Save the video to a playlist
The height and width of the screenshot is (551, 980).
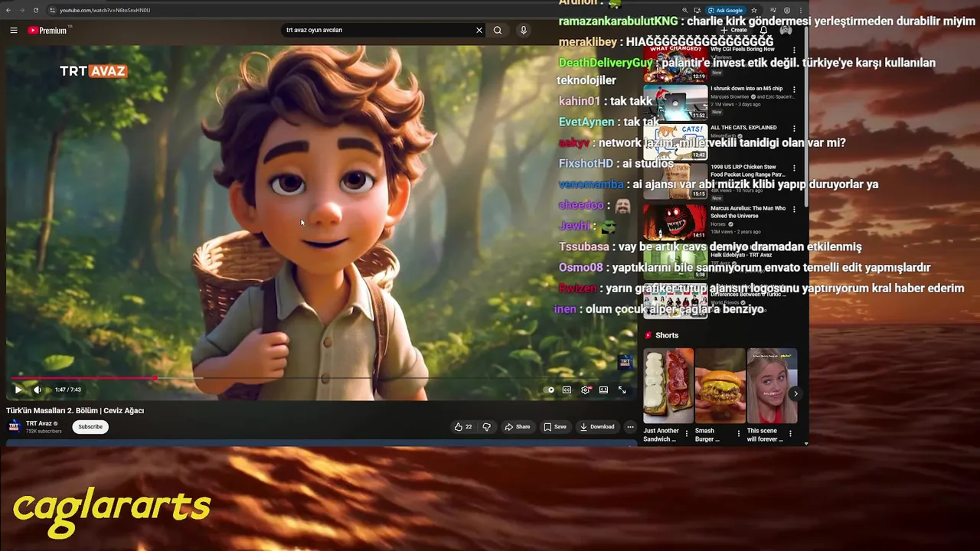coord(555,427)
